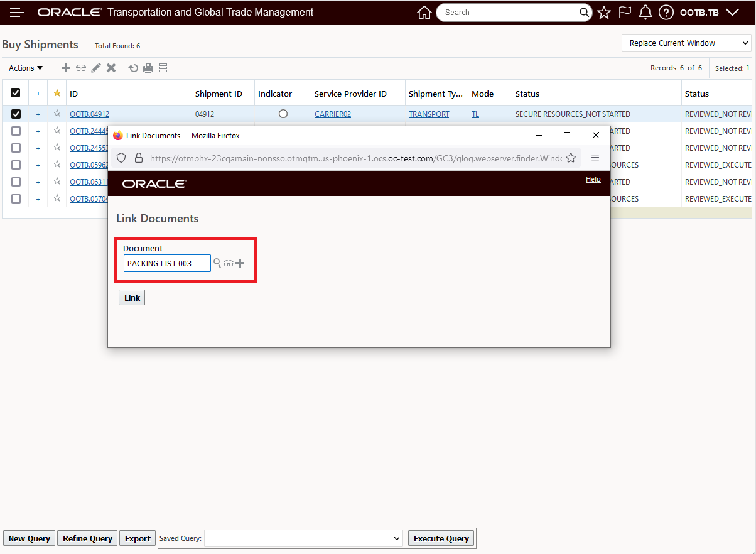
Task: Click the New (plus) icon in the shipments toolbar
Action: tap(65, 68)
